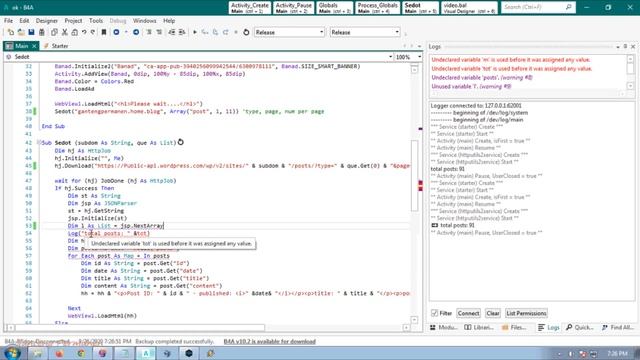Click the code editor horizontal scrollbar
The height and width of the screenshot is (360, 640).
coord(140,327)
